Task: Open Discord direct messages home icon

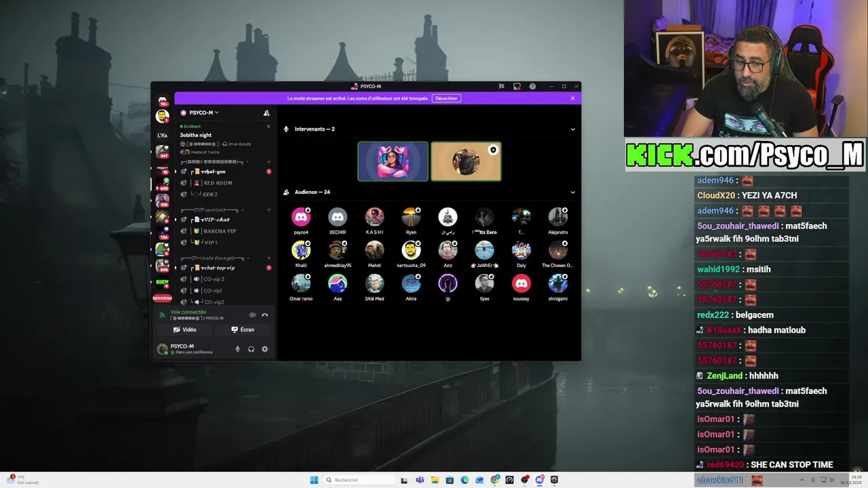Action: [163, 100]
